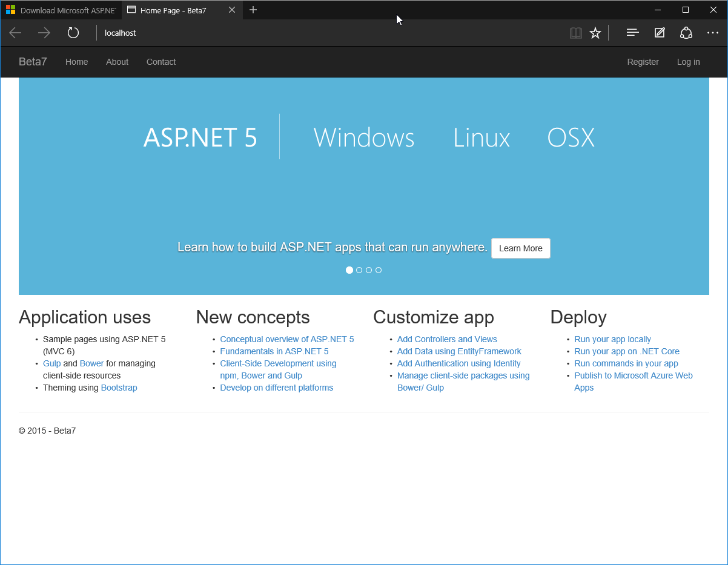Refresh the current page

pyautogui.click(x=73, y=33)
